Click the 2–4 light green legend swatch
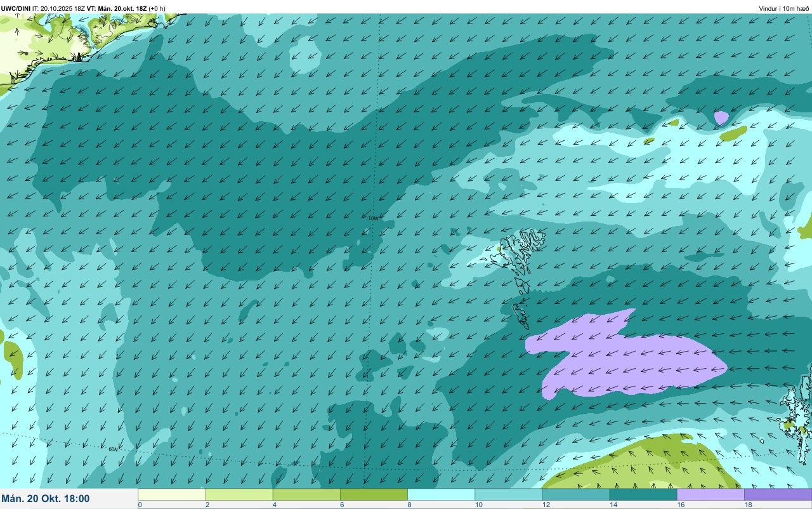Screen dimensions: 812x509 point(239,494)
